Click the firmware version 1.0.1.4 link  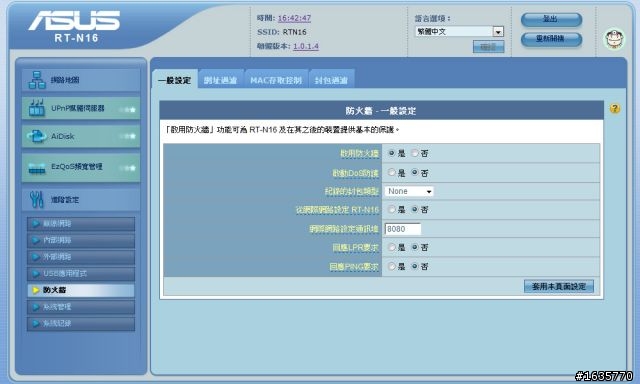tap(306, 46)
